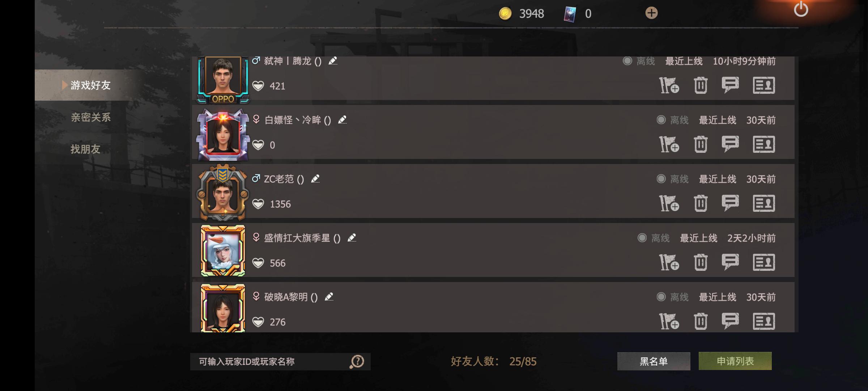This screenshot has width=868, height=391.
Task: Open chat with 弑神丨腾龙
Action: click(x=730, y=85)
